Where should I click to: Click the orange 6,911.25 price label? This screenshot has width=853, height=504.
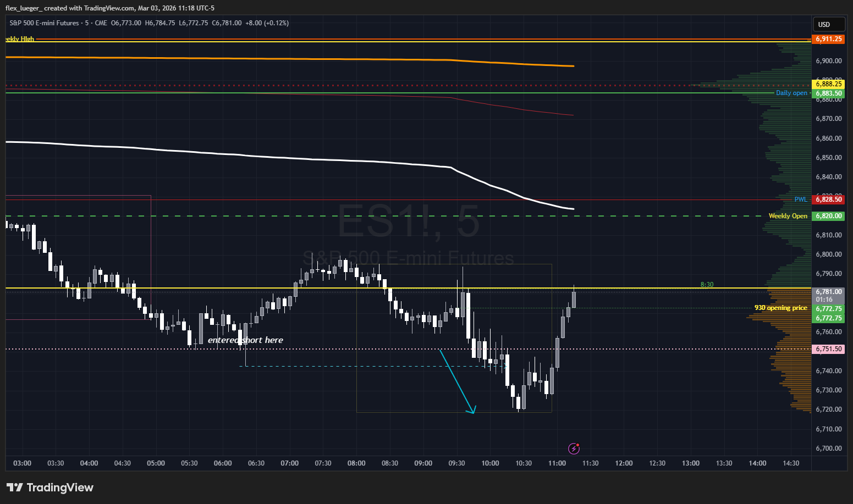(x=828, y=39)
